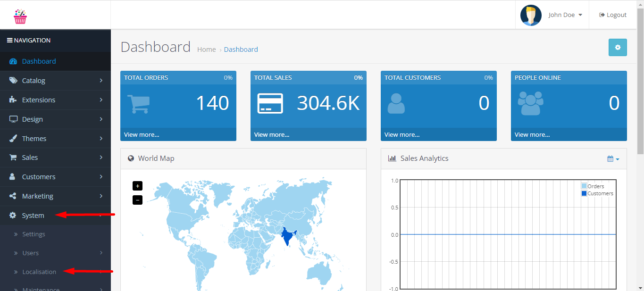Screen dimensions: 644x291
Task: Open the Marketing menu item
Action: [x=55, y=196]
